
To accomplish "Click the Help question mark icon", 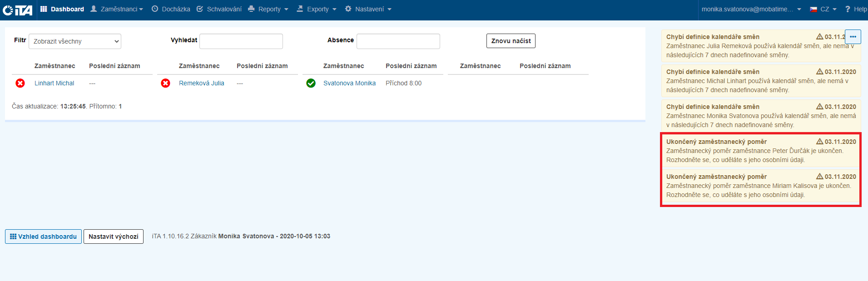I will 848,9.
